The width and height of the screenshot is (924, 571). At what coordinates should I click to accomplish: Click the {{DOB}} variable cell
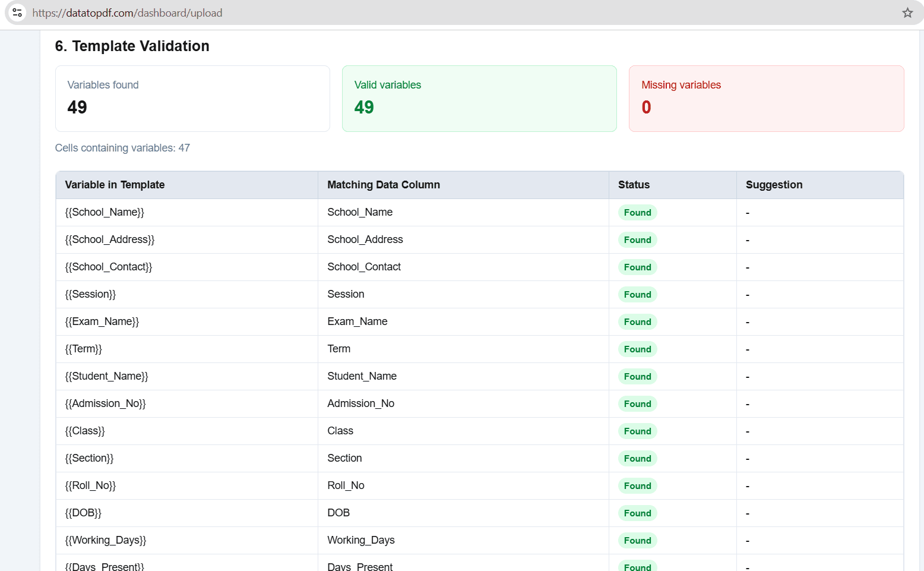(x=186, y=513)
